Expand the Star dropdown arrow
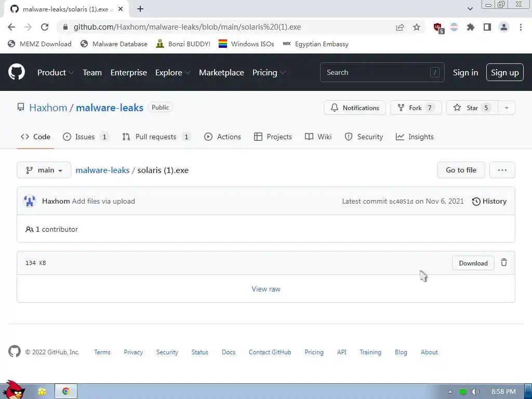 click(506, 108)
